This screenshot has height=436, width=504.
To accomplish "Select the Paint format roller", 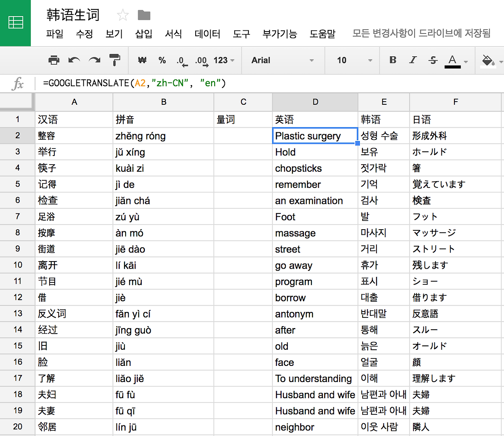I will 115,60.
